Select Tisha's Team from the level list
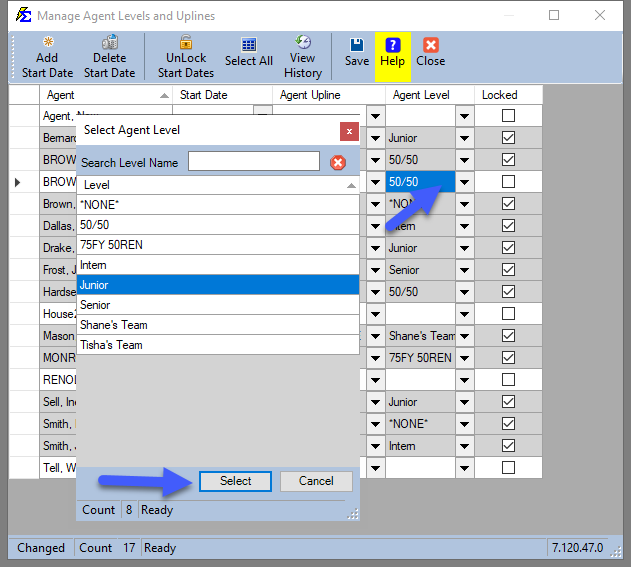Viewport: 631px width, 567px height. (x=217, y=345)
